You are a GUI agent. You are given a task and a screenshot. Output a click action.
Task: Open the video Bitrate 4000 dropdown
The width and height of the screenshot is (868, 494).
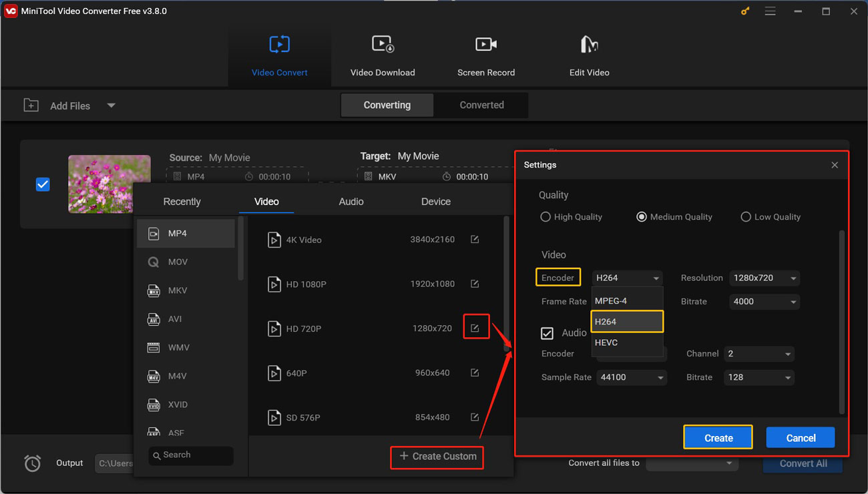coord(765,302)
